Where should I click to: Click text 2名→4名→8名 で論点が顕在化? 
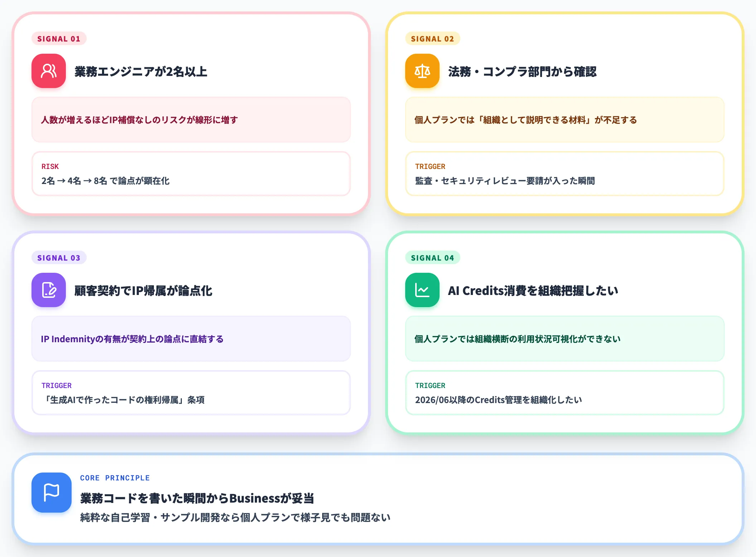click(106, 181)
